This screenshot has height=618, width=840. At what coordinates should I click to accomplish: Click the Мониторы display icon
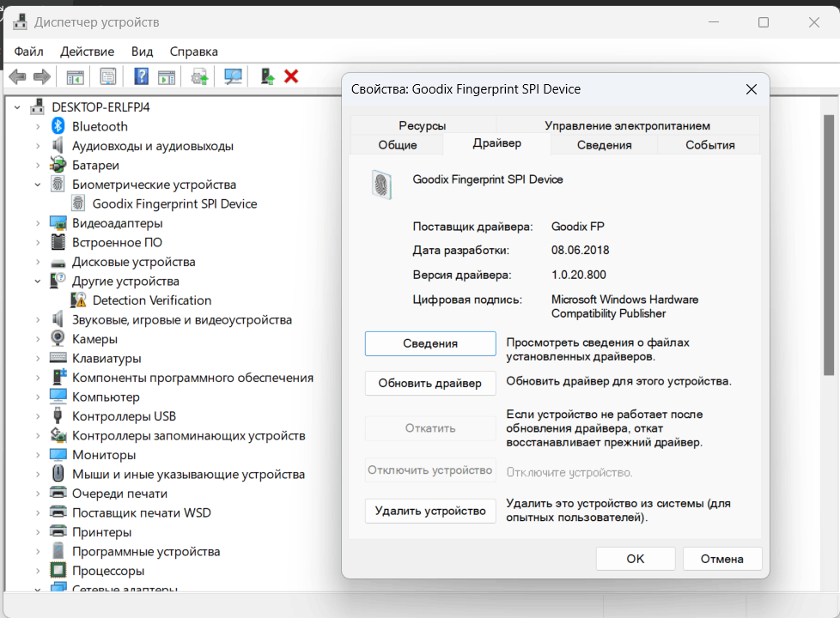tap(58, 454)
